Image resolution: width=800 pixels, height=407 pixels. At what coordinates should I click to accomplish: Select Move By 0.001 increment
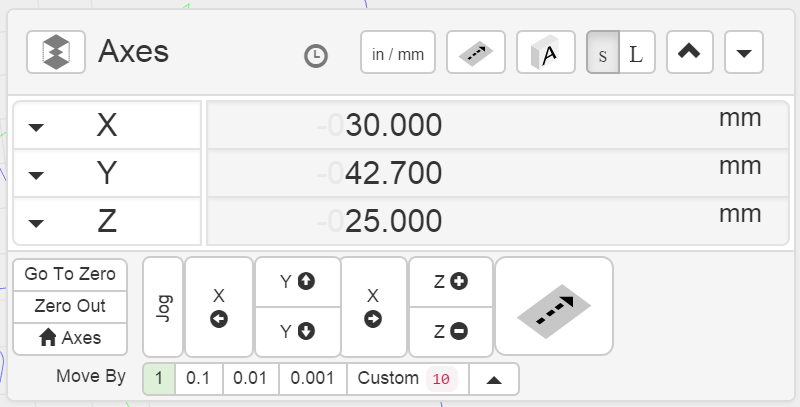312,379
